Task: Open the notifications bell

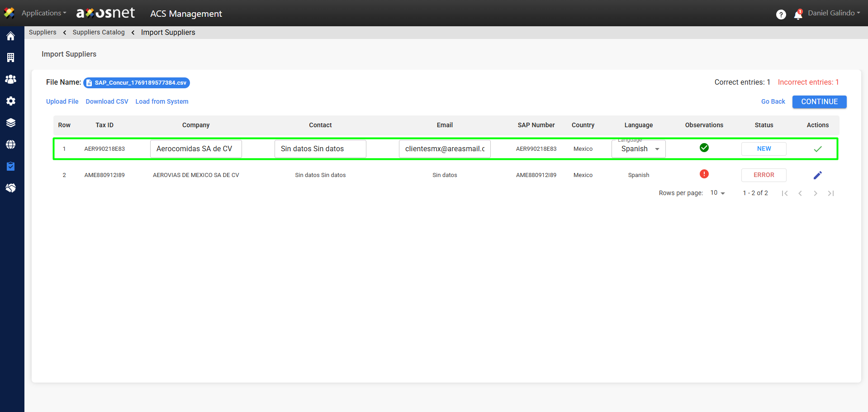Action: (x=798, y=15)
